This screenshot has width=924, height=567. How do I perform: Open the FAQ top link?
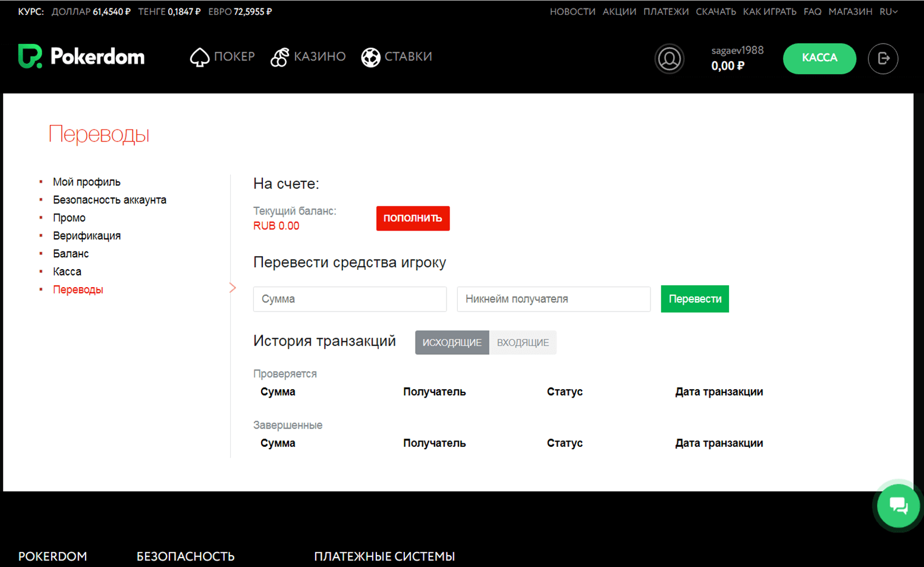tap(812, 11)
